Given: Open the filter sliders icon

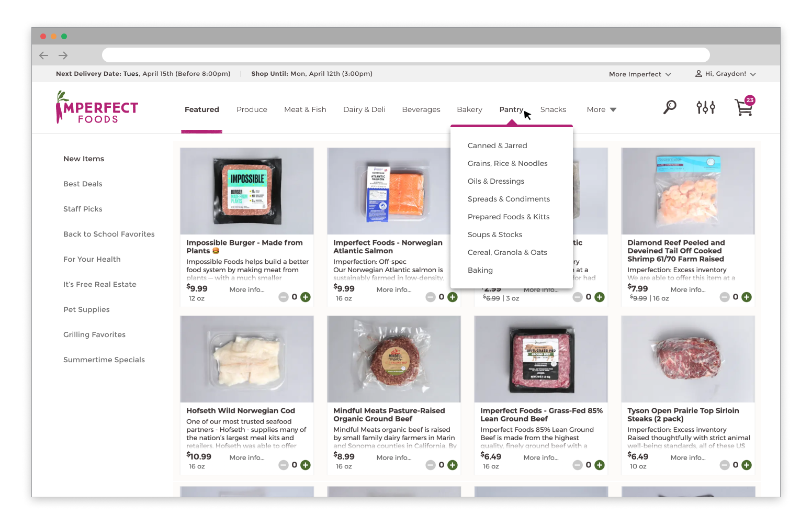Looking at the screenshot, I should click(x=705, y=107).
